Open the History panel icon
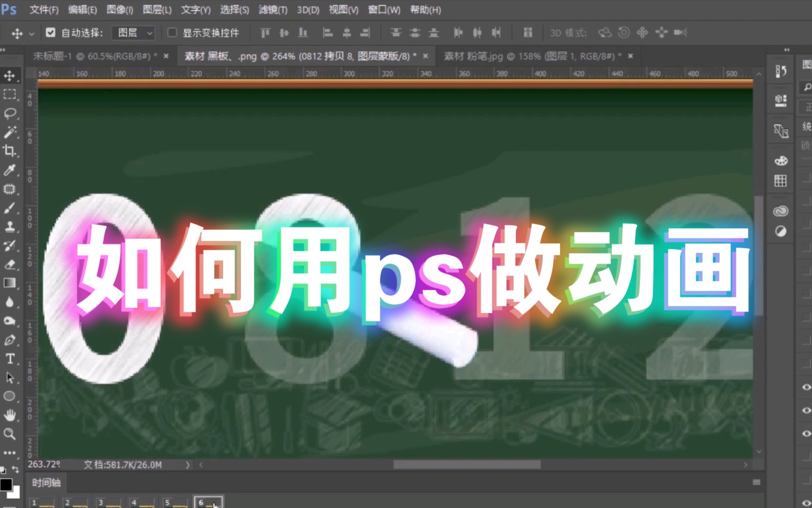Screen dimensions: 812x508 pos(781,71)
